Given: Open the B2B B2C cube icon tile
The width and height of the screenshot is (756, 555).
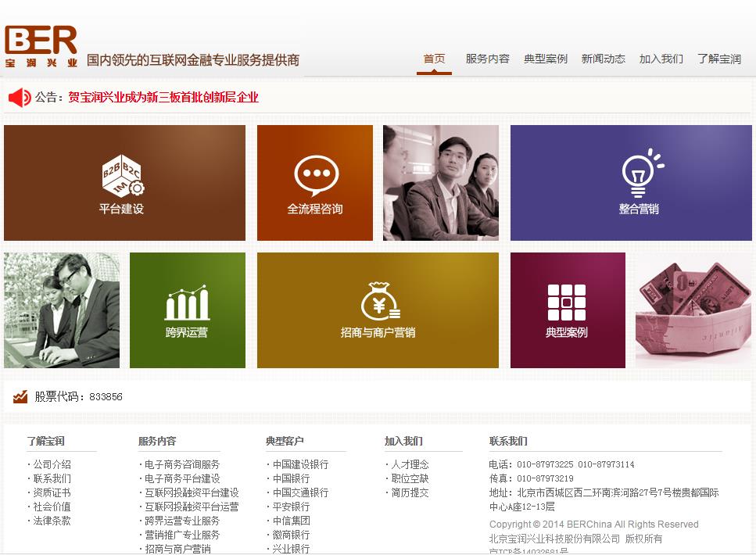Looking at the screenshot, I should (x=123, y=175).
